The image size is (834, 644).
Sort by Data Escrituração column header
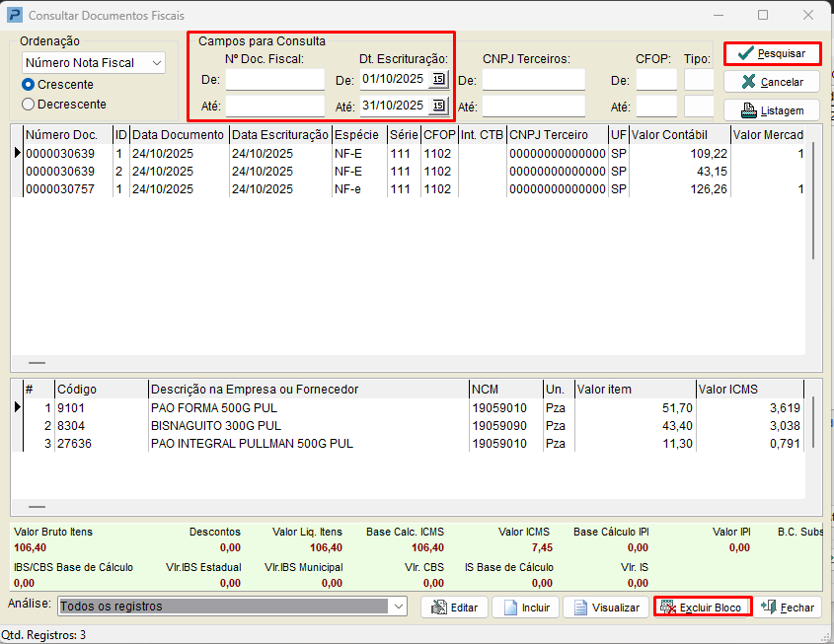[x=279, y=134]
